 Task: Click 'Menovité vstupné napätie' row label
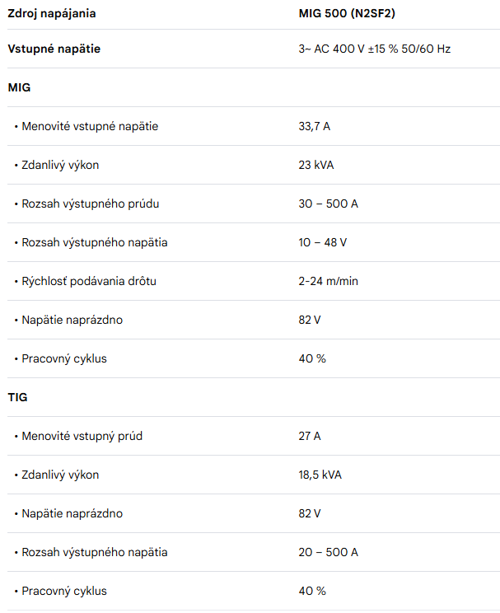click(90, 126)
